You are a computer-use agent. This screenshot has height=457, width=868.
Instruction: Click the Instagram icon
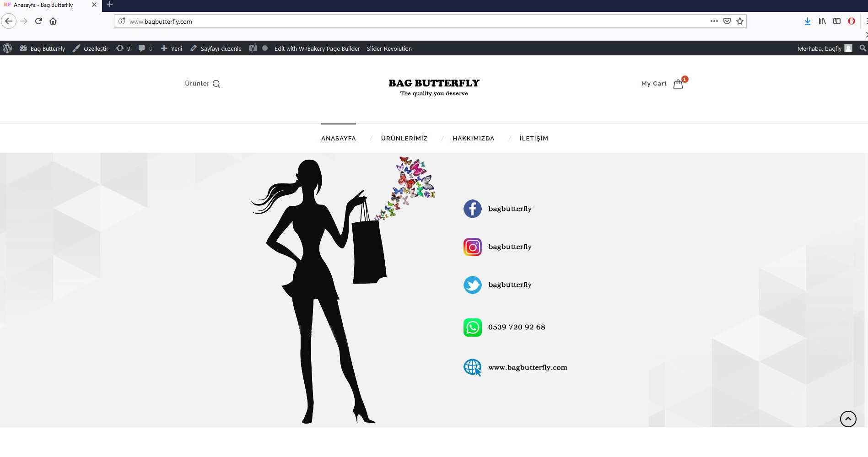[x=472, y=247]
